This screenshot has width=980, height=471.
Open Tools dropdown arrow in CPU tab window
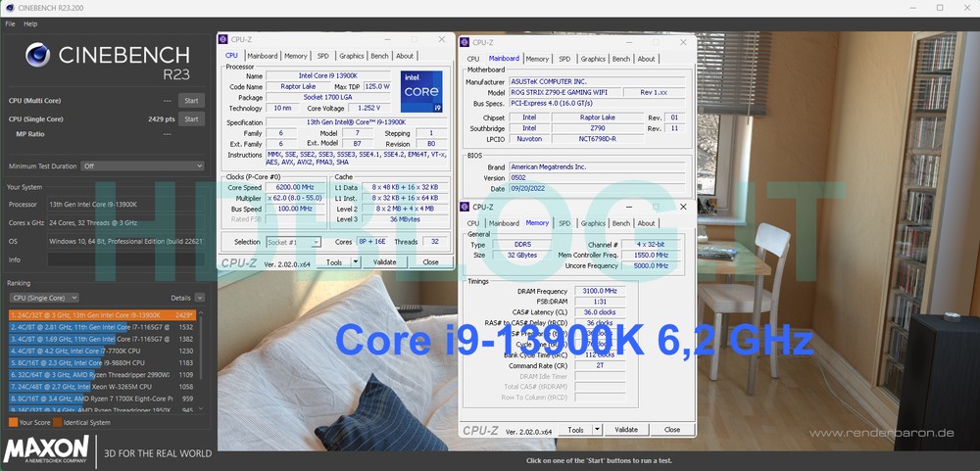click(x=356, y=262)
